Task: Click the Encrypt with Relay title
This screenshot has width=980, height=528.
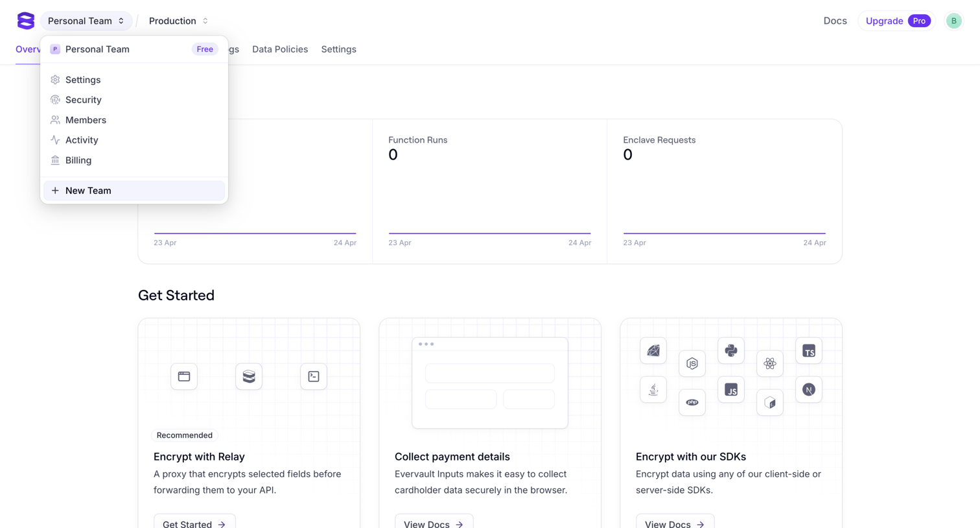Action: coord(199,457)
